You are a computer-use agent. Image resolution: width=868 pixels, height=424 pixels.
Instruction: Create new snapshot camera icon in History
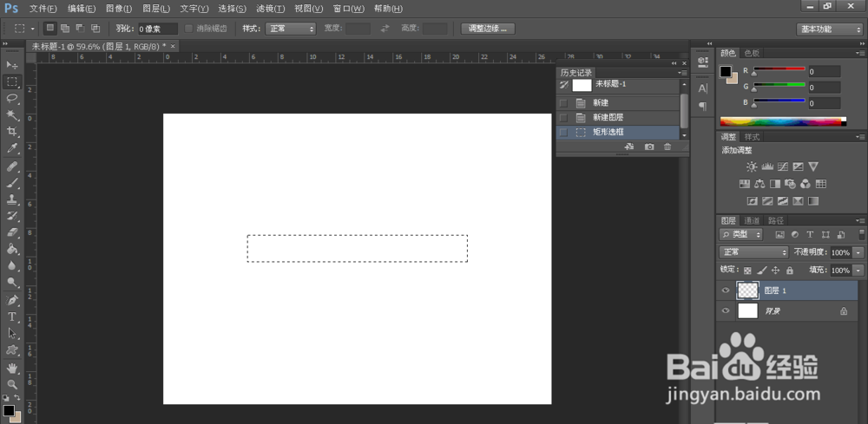pyautogui.click(x=649, y=147)
